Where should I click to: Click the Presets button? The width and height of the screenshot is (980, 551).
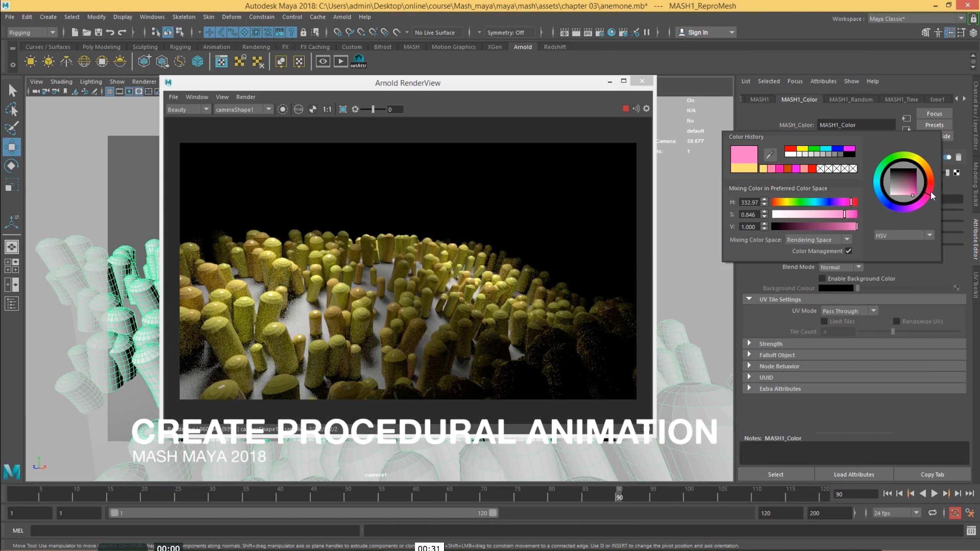(x=934, y=125)
